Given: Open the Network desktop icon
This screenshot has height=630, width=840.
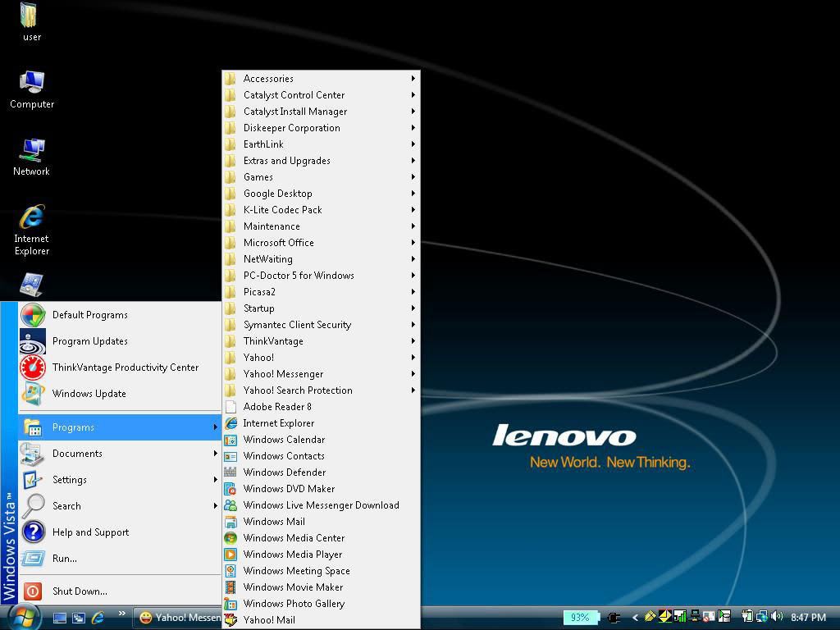Looking at the screenshot, I should pyautogui.click(x=31, y=156).
